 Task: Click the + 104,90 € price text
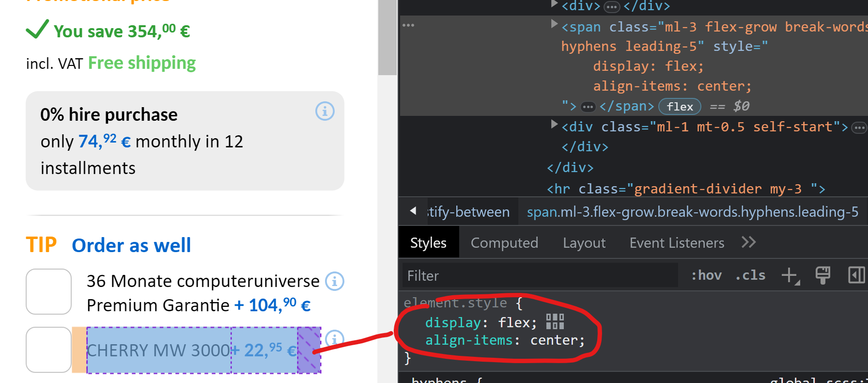(x=272, y=305)
